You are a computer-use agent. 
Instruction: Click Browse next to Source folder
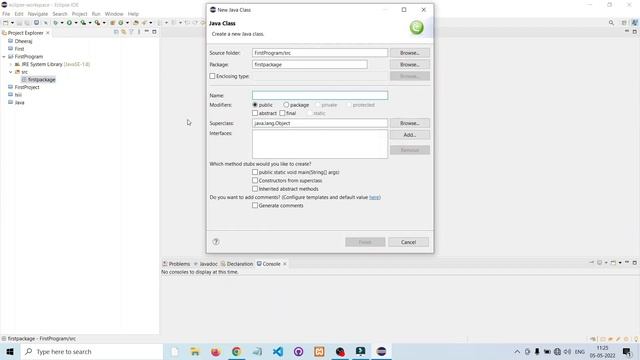(409, 53)
